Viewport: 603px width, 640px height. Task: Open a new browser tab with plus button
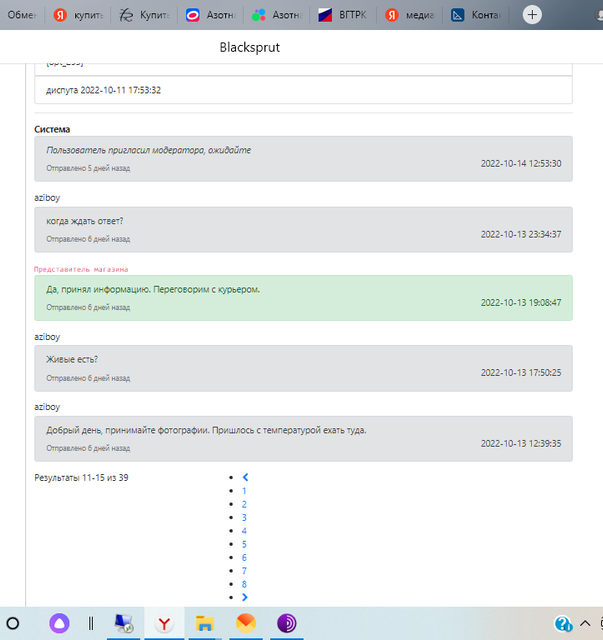coord(532,15)
